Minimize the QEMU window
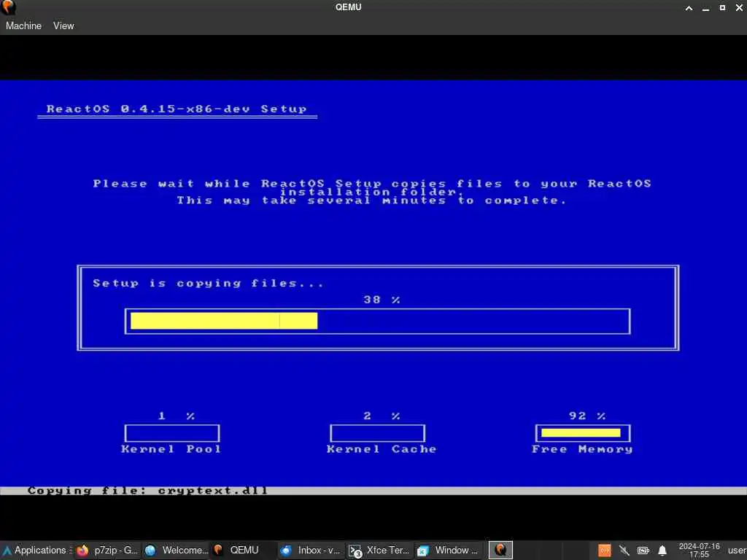This screenshot has height=560, width=747. (705, 7)
